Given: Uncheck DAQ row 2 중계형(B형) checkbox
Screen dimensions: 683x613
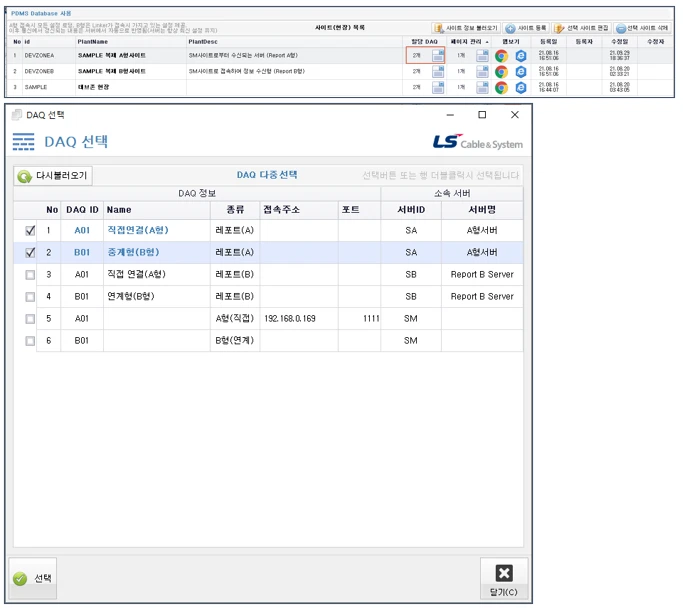Looking at the screenshot, I should (30, 252).
